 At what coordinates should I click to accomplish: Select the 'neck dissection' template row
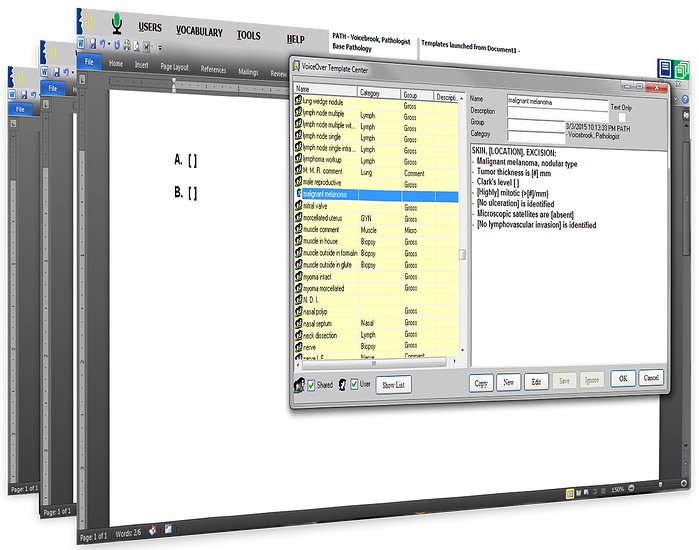point(377,335)
